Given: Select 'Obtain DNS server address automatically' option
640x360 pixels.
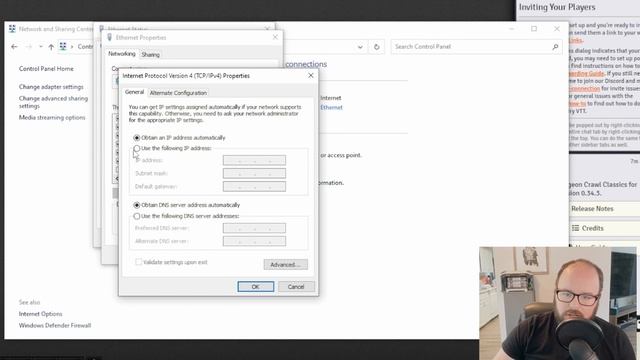Looking at the screenshot, I should [137, 205].
